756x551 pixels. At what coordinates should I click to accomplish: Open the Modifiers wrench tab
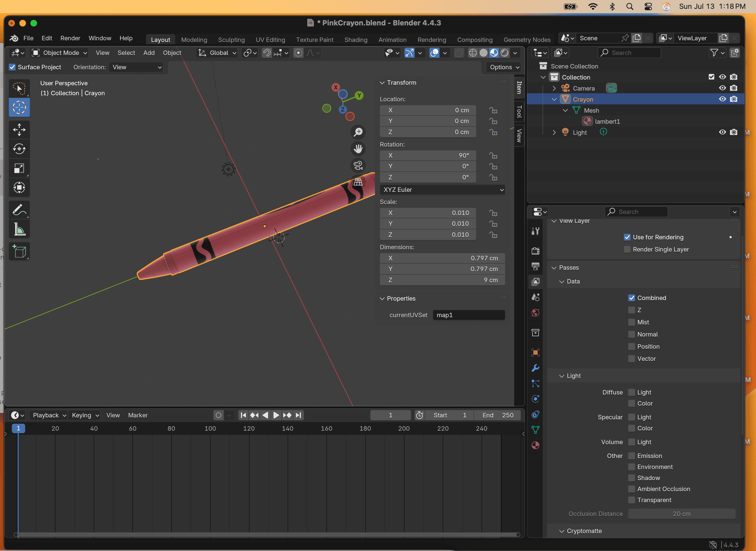point(535,368)
